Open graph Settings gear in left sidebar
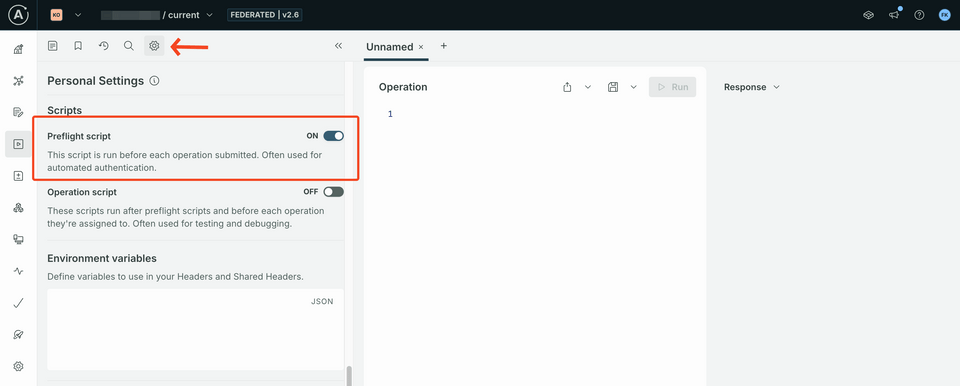 click(18, 366)
